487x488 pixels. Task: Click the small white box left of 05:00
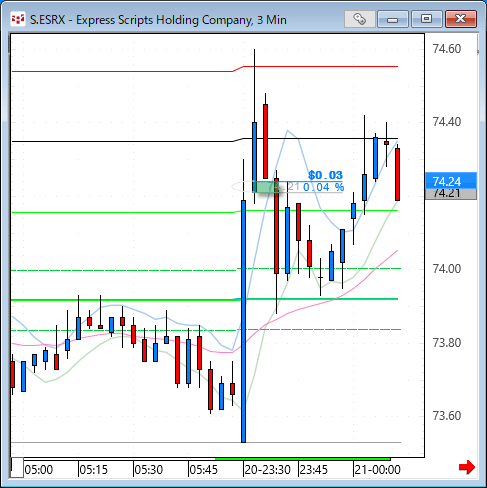pos(17,468)
